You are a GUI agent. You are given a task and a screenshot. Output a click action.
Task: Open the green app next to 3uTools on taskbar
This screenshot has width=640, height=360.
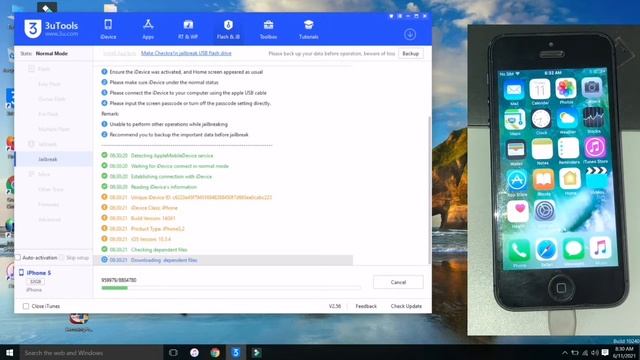click(x=257, y=353)
